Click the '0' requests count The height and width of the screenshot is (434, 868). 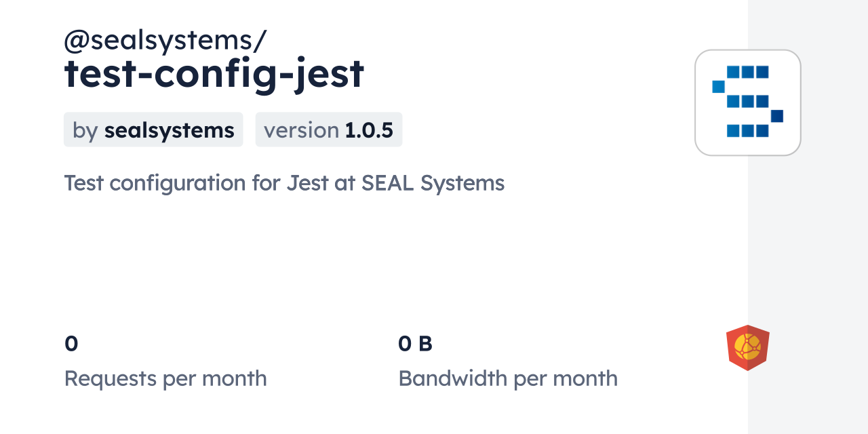tap(71, 344)
